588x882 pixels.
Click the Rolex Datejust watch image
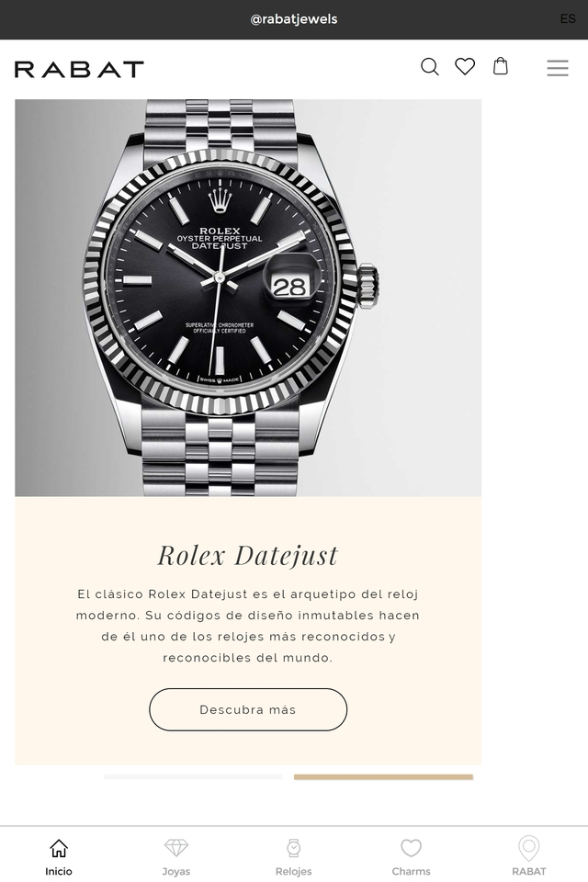(248, 298)
